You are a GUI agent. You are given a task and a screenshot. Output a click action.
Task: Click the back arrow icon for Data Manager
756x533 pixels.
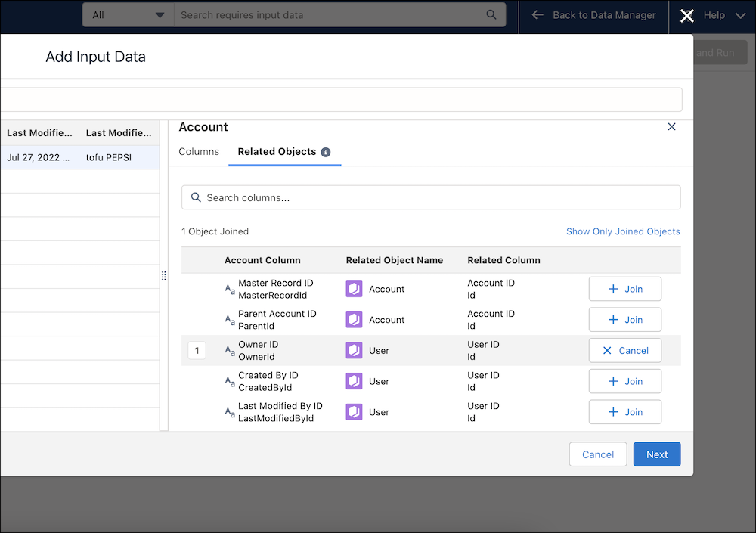tap(538, 14)
